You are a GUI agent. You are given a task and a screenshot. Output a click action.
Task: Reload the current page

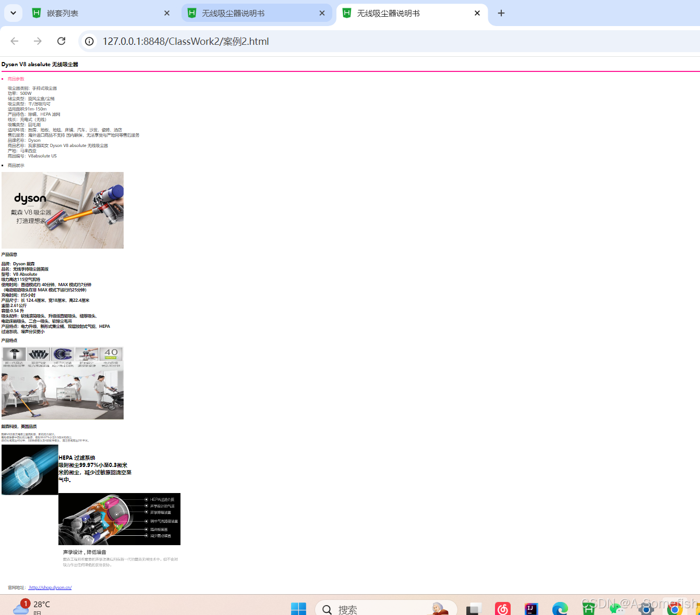click(61, 41)
